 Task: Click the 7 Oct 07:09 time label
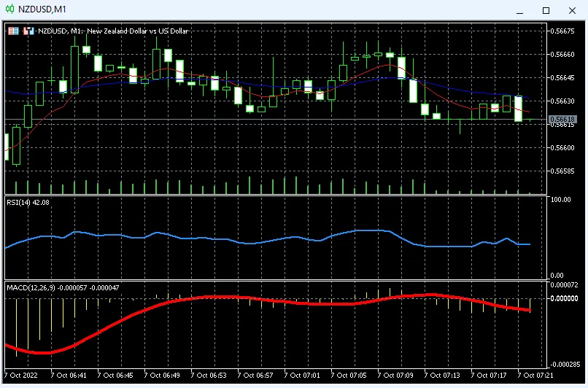click(x=395, y=376)
